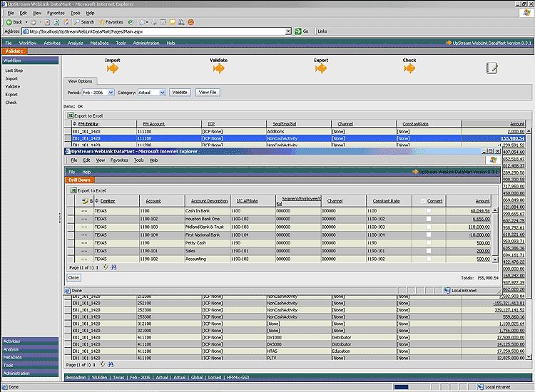535x392 pixels.
Task: Click the Stop loading icon
Action: coord(47,22)
